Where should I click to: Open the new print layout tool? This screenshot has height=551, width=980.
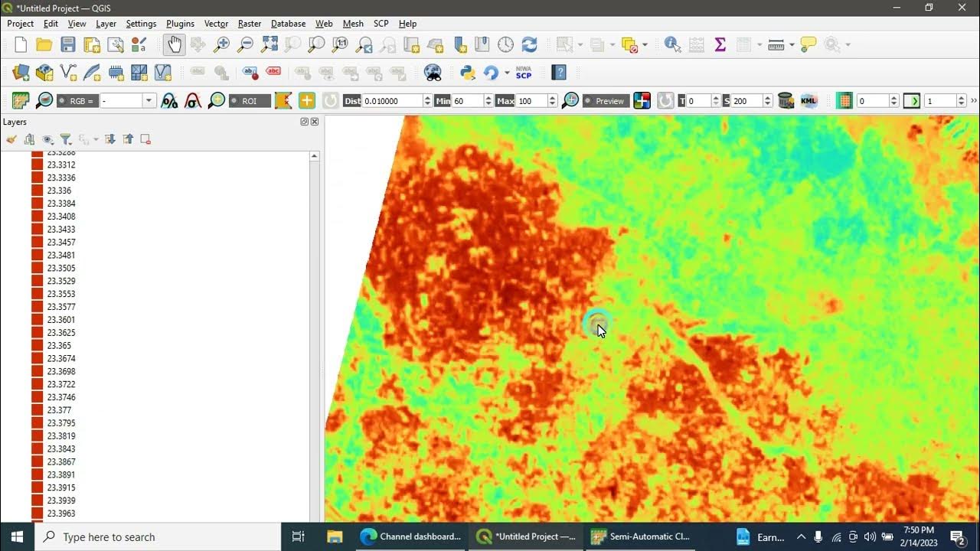coord(92,44)
